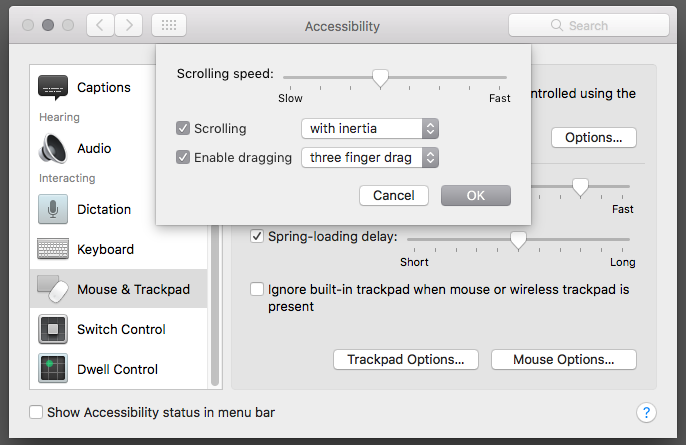Select the Dwell Control label
The width and height of the screenshot is (686, 445).
coord(117,369)
